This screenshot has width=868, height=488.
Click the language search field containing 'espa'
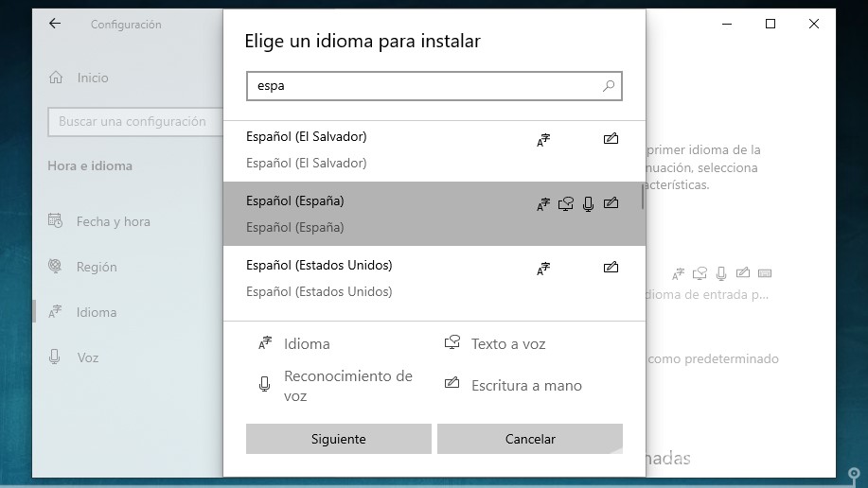coord(434,86)
